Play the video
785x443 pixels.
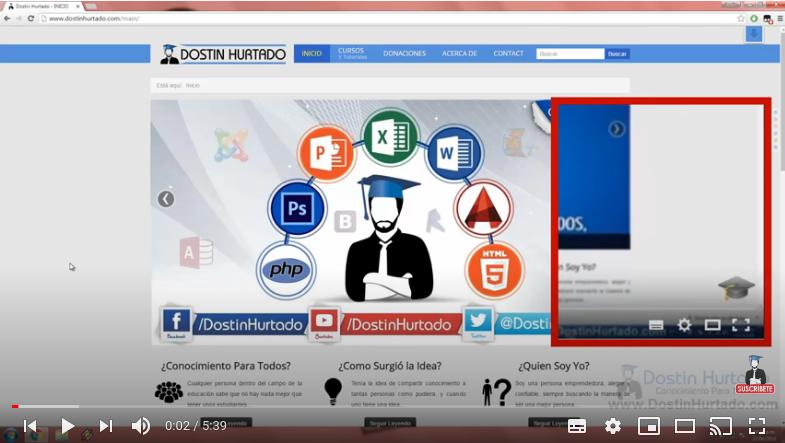67,426
